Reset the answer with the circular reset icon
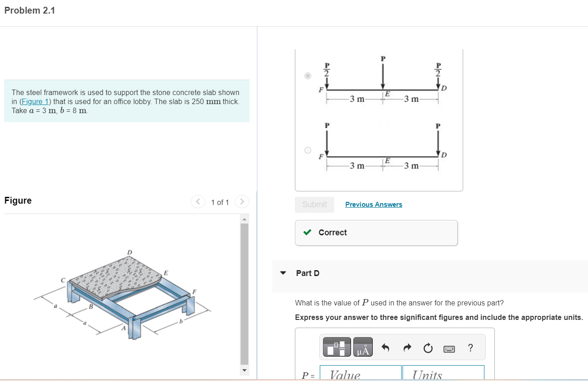Viewport: 588px width, 381px height. pyautogui.click(x=427, y=347)
